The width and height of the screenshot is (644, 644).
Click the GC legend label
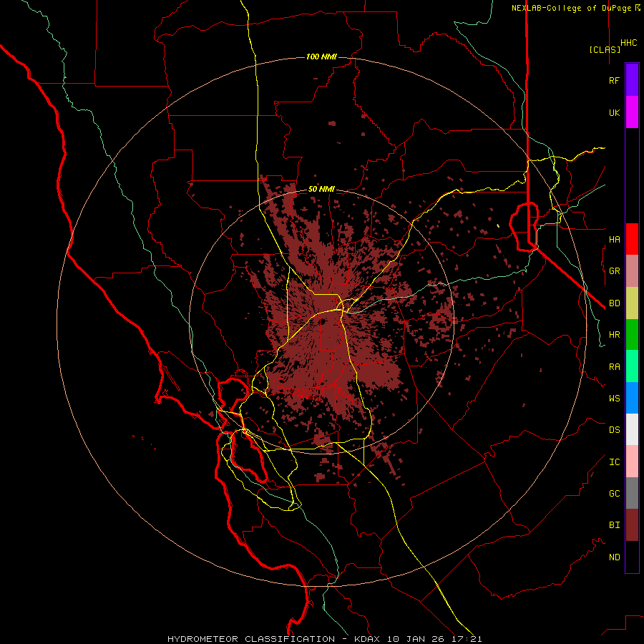pos(614,494)
